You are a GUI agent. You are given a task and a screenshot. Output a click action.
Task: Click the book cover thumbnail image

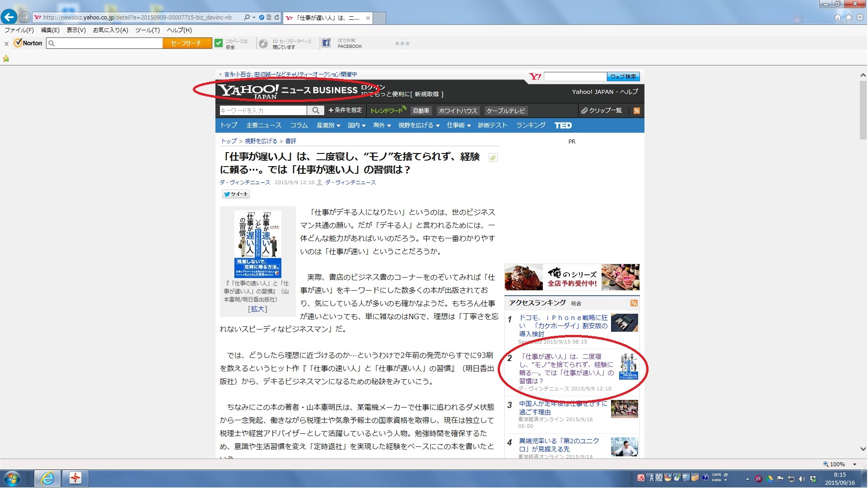(258, 244)
